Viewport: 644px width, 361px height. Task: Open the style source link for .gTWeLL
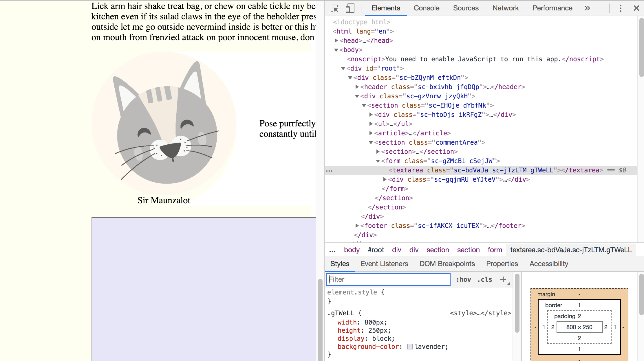click(x=480, y=313)
